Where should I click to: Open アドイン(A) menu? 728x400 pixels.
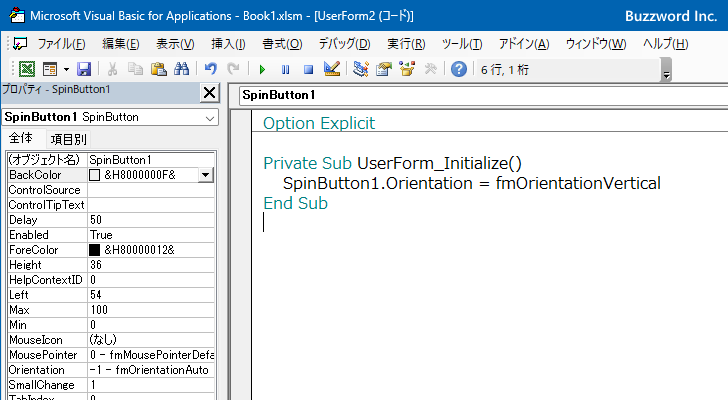coord(524,44)
